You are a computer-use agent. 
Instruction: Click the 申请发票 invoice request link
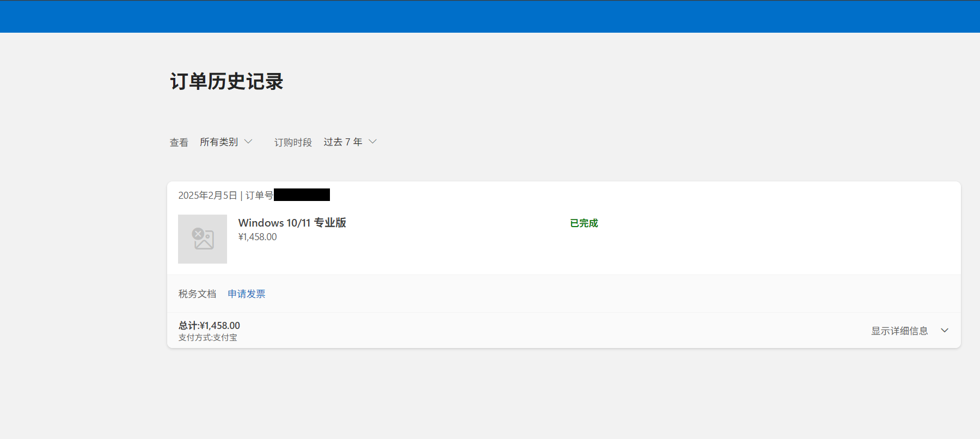[x=247, y=294]
